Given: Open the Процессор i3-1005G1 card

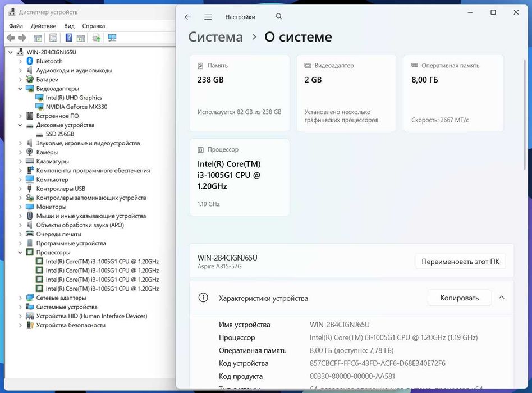Looking at the screenshot, I should click(240, 177).
